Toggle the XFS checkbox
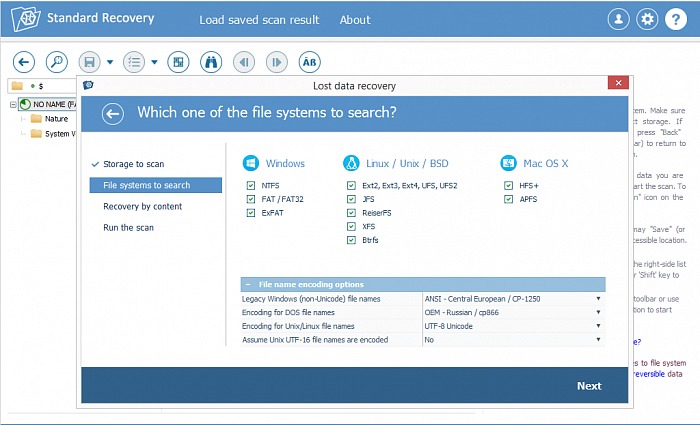 point(351,226)
